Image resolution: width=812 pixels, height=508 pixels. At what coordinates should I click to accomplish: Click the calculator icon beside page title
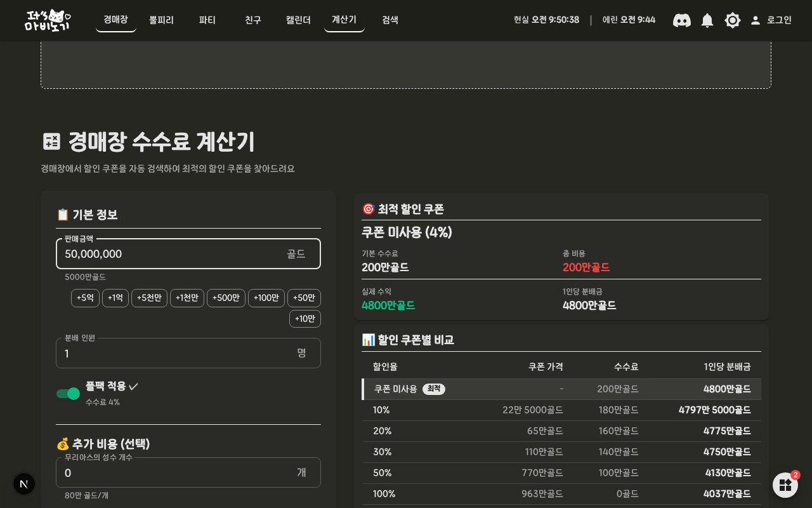(x=51, y=141)
